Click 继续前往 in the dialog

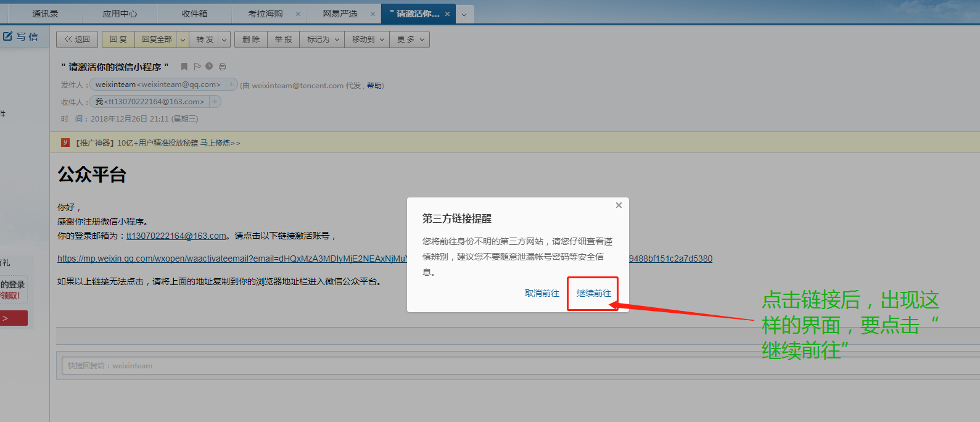pyautogui.click(x=593, y=294)
